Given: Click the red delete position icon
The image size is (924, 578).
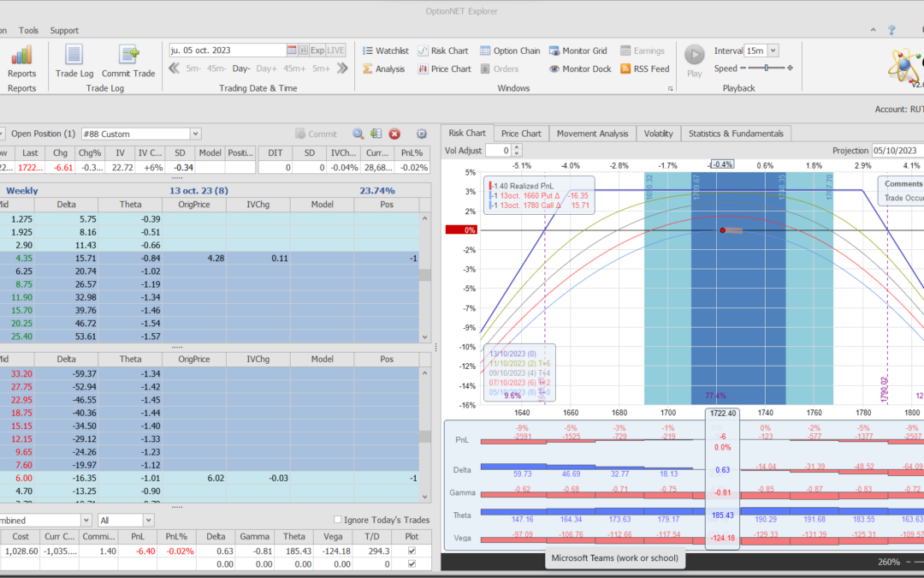Looking at the screenshot, I should [x=394, y=134].
